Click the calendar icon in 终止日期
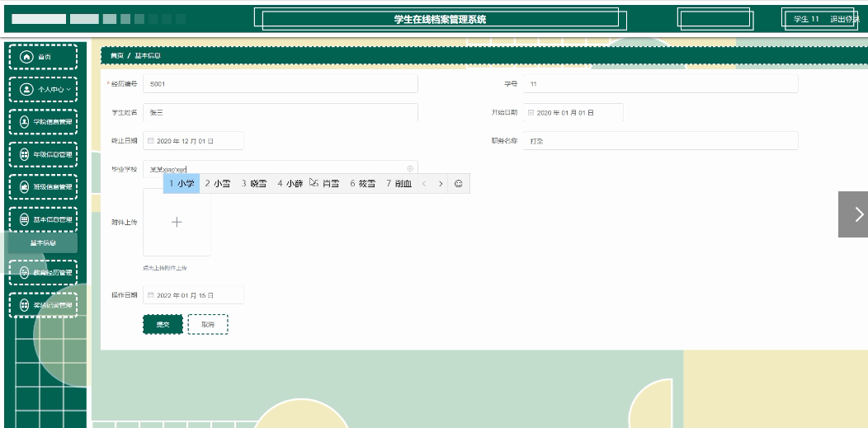This screenshot has height=428, width=868. 150,140
